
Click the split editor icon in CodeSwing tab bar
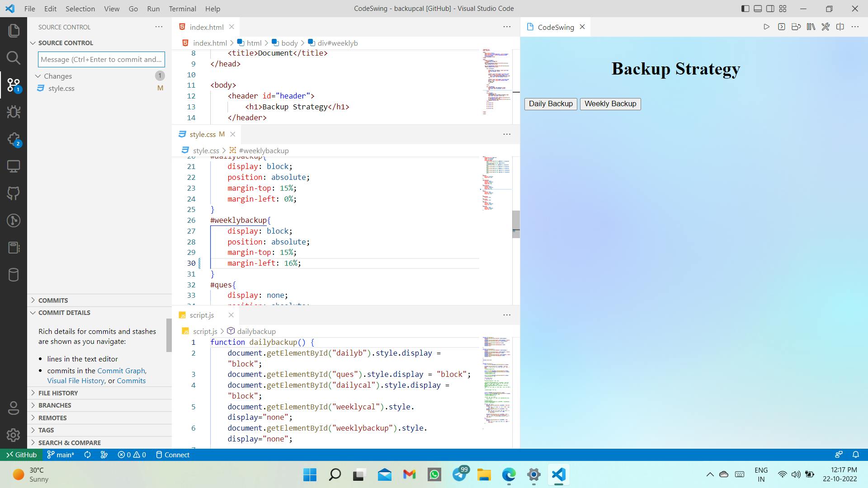[840, 27]
